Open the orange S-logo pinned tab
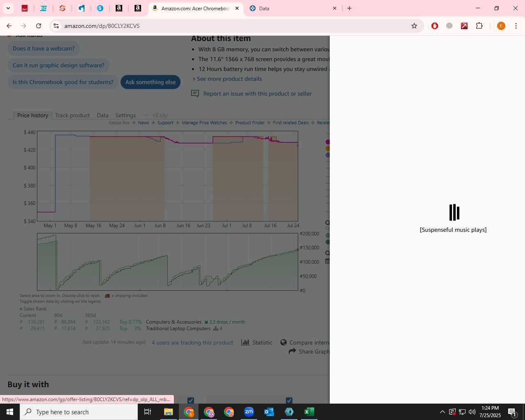Viewport: 525px width, 420px height. 62,8
